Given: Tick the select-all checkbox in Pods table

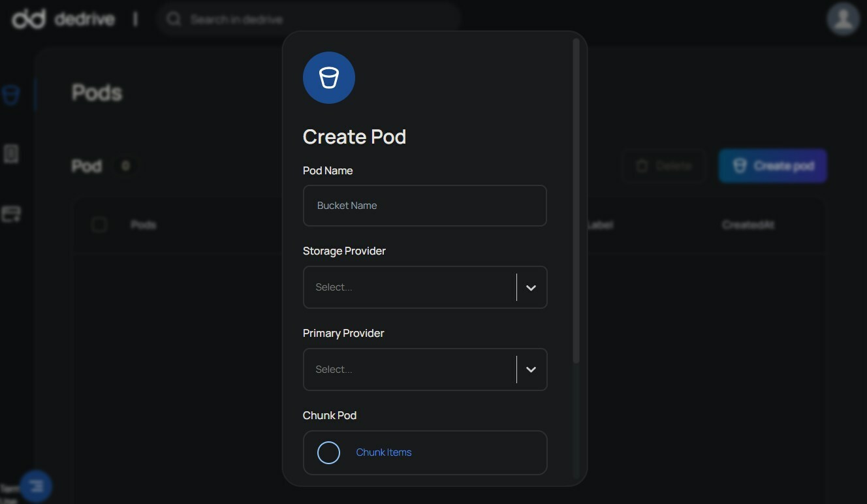Looking at the screenshot, I should 99,225.
